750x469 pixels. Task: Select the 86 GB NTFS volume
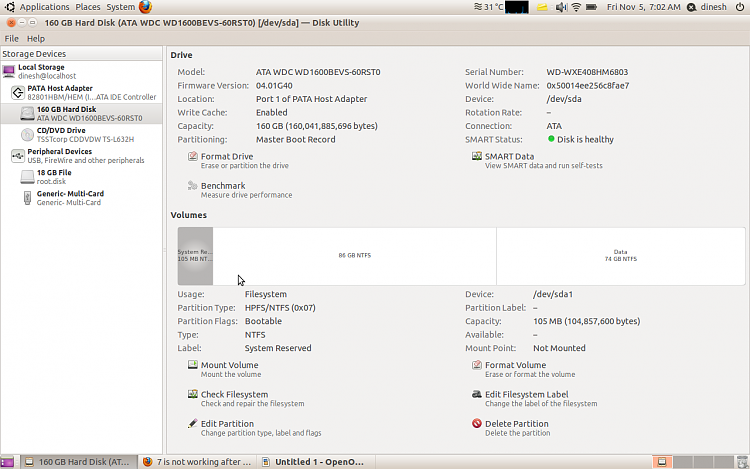[x=354, y=256]
